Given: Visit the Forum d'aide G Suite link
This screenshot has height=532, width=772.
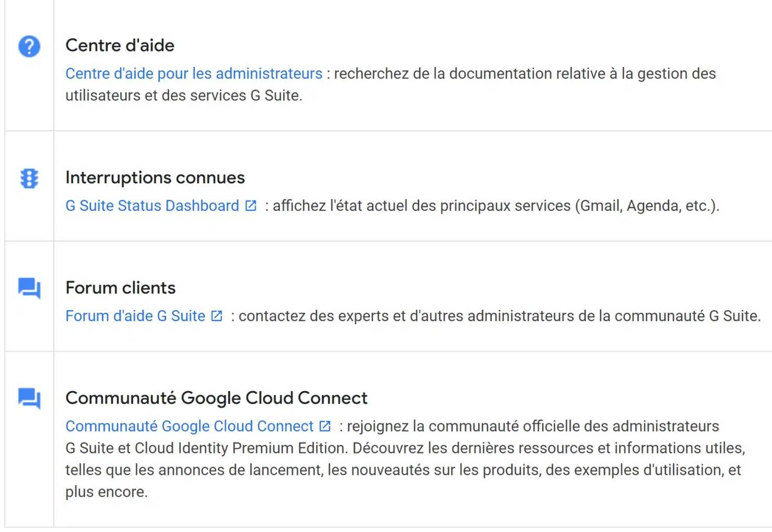Looking at the screenshot, I should pyautogui.click(x=135, y=316).
